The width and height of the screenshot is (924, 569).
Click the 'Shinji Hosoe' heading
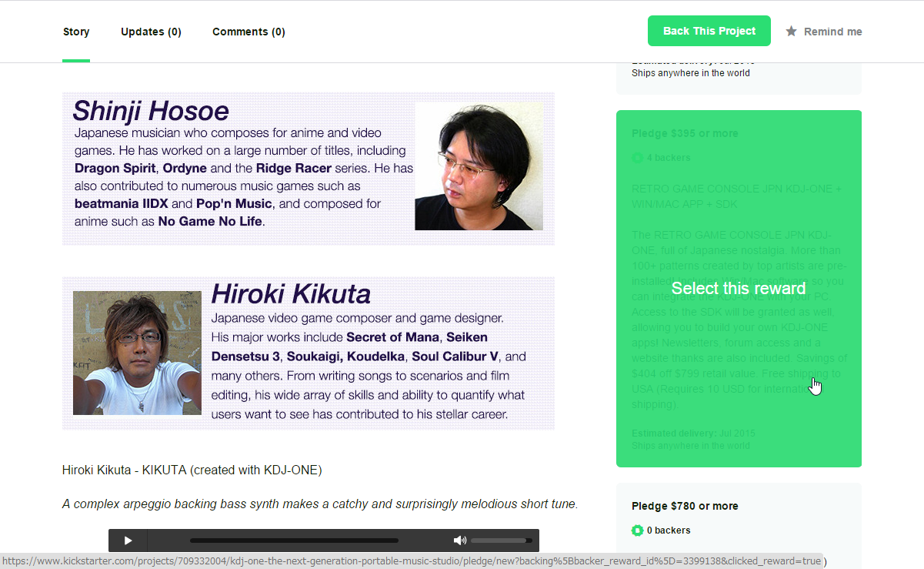[x=151, y=111]
